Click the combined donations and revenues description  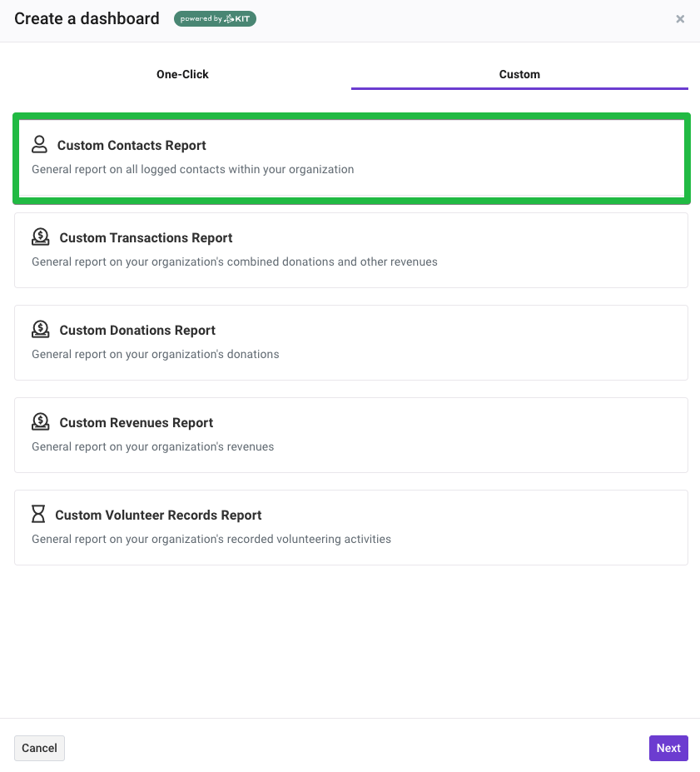point(235,262)
